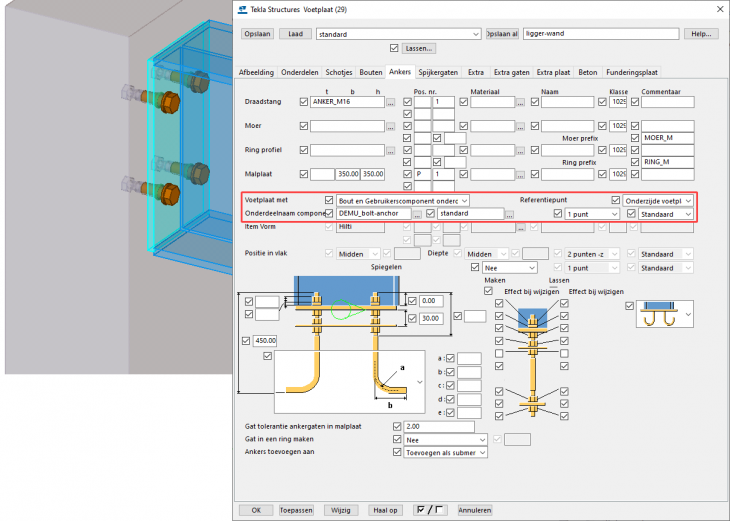
Task: Click the Wijzig button
Action: pos(341,510)
